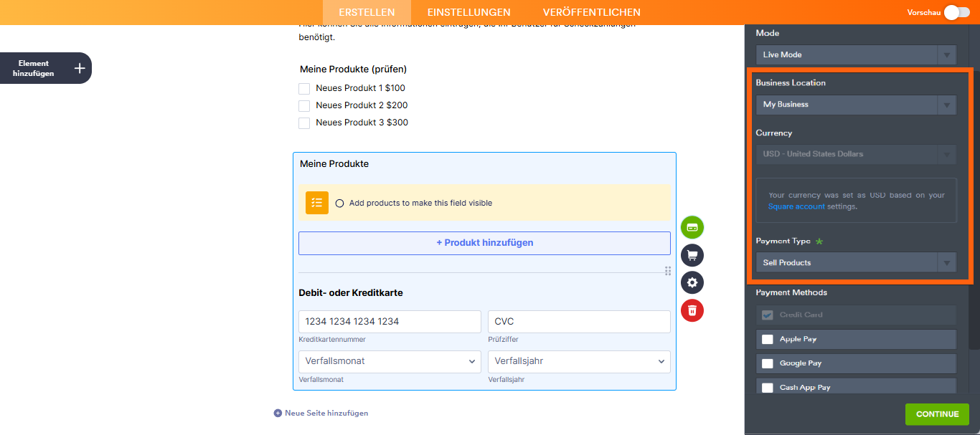Image resolution: width=980 pixels, height=435 pixels.
Task: Click the credit card number input field
Action: coord(390,322)
